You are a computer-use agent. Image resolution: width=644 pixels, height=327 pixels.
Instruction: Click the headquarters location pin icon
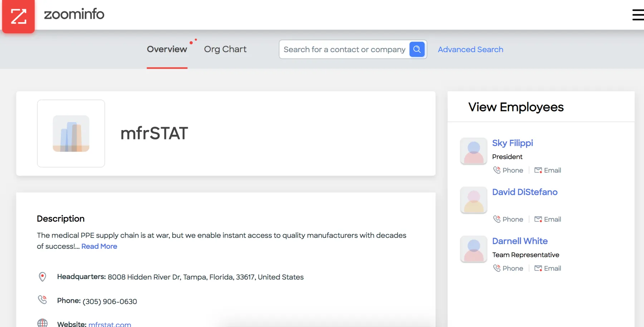point(42,277)
